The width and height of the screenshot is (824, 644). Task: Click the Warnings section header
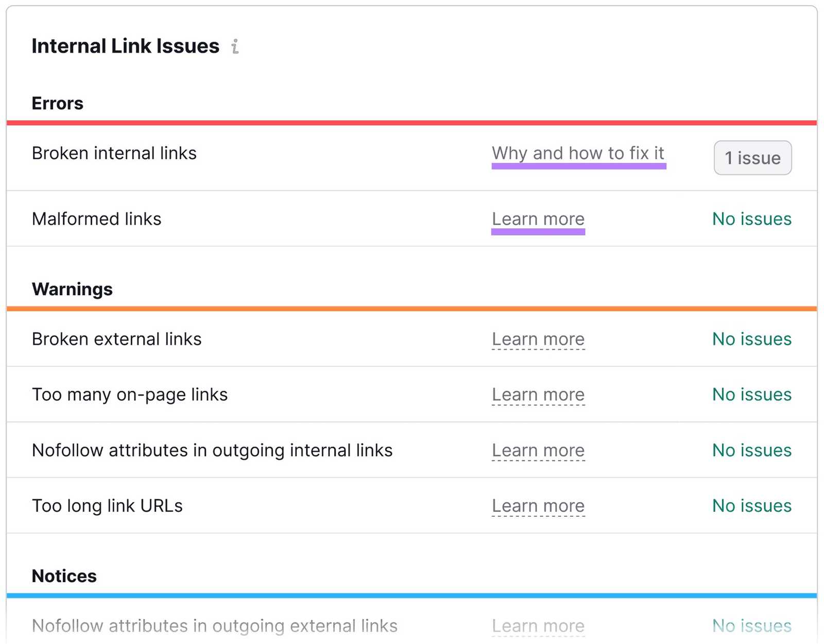72,289
